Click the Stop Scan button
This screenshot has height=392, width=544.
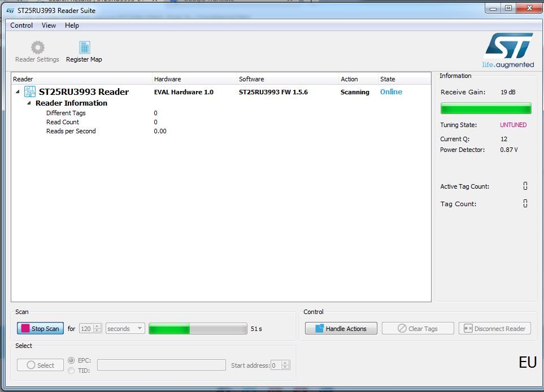[40, 329]
